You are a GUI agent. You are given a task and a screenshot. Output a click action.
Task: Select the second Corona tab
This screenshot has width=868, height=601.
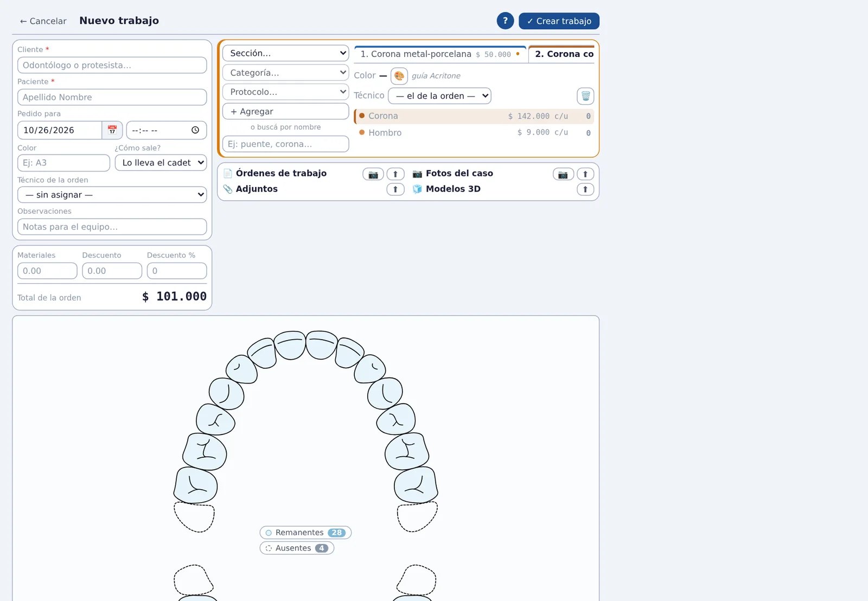tap(561, 54)
